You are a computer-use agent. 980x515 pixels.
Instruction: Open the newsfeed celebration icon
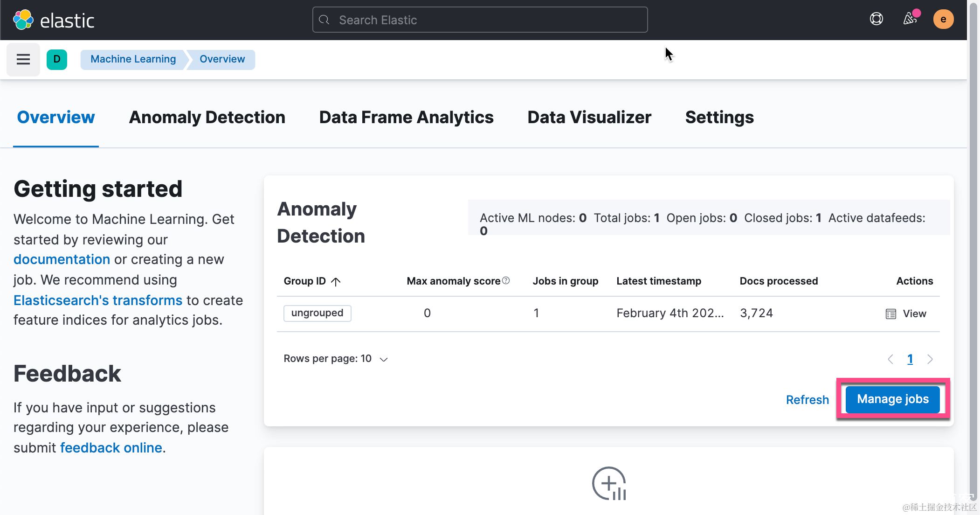(910, 19)
